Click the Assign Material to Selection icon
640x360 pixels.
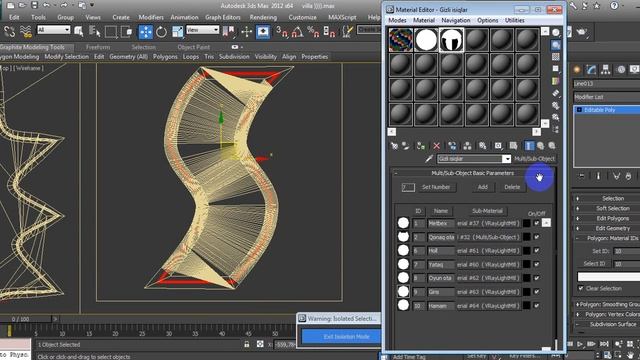coord(420,146)
